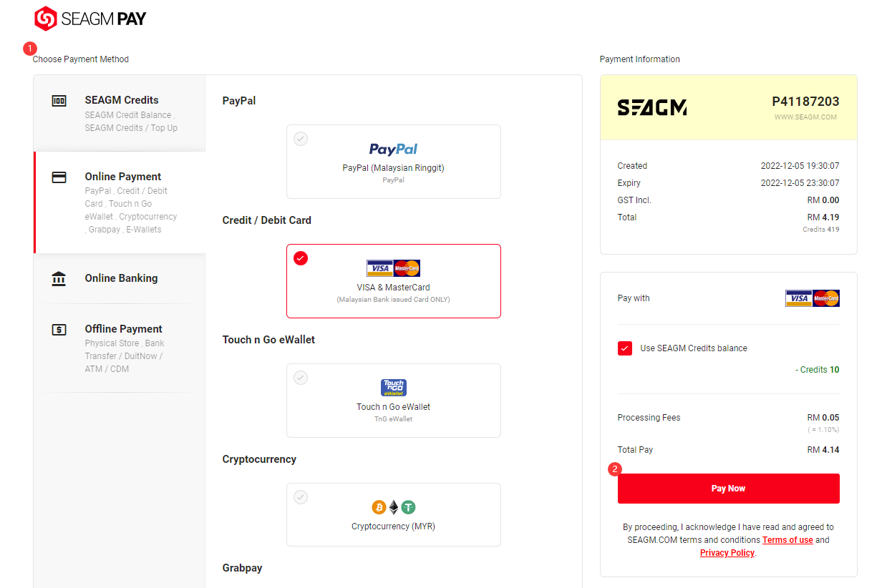
Task: Uncheck Use SEAGM Credits balance
Action: click(625, 348)
